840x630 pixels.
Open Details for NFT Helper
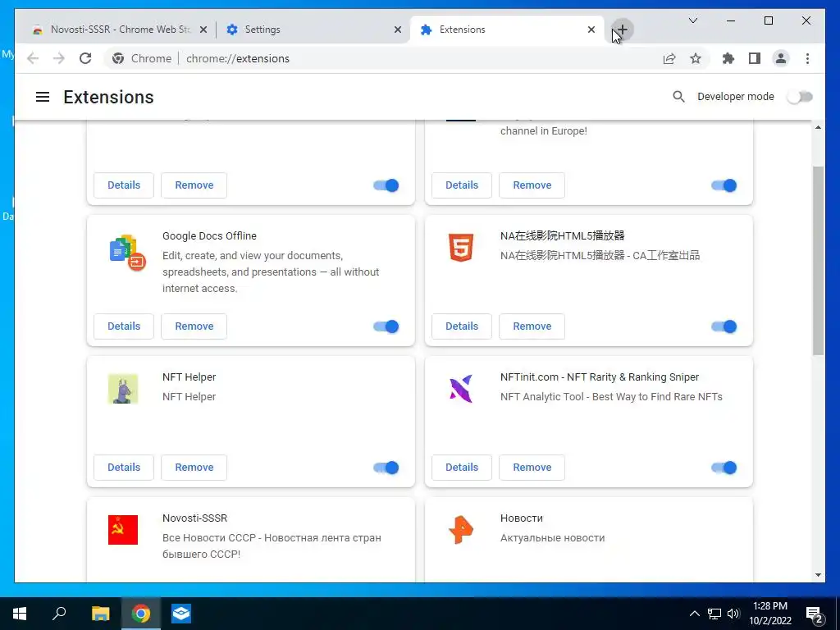(x=124, y=467)
